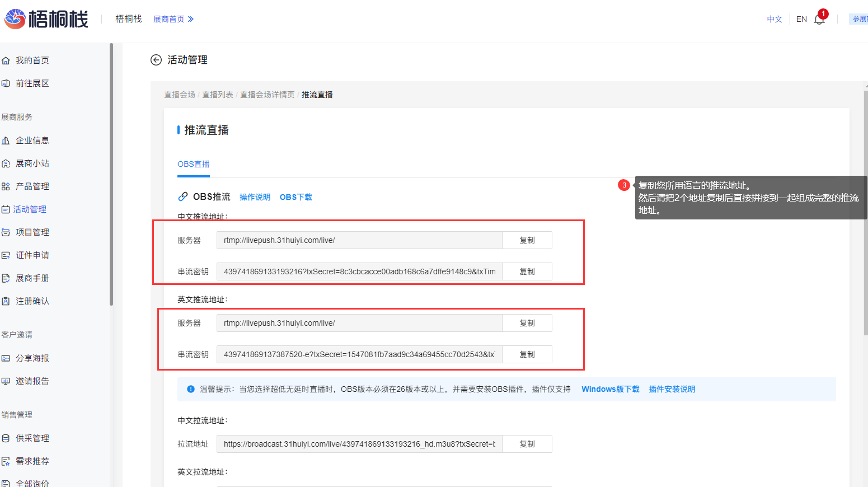Open 操作说明 link
Image resolution: width=868 pixels, height=487 pixels.
pos(255,197)
